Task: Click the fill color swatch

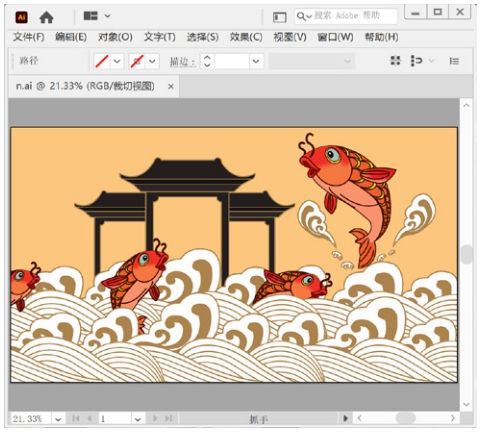Action: pos(102,61)
